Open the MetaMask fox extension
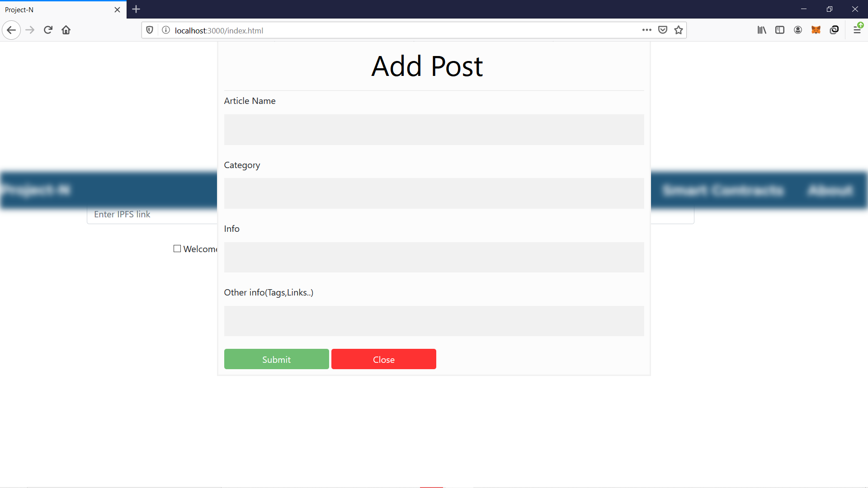Image resolution: width=868 pixels, height=488 pixels. (816, 30)
